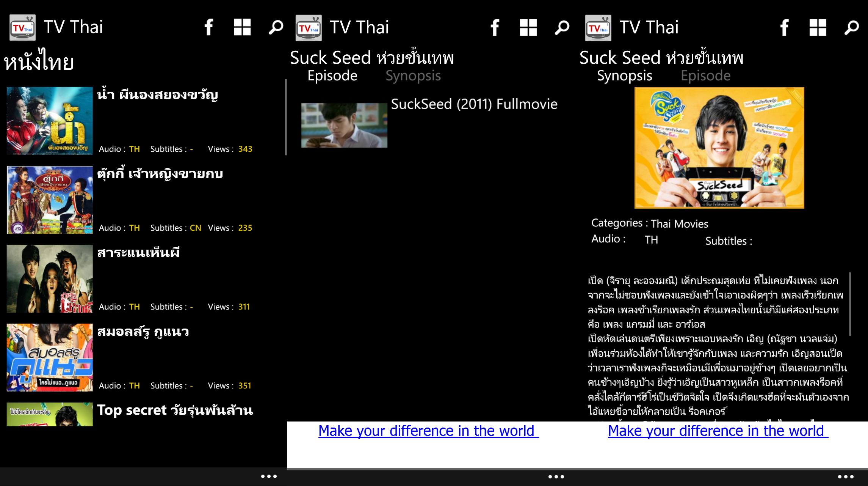Select the active Episode tab in middle screen
This screenshot has width=868, height=486.
point(332,76)
